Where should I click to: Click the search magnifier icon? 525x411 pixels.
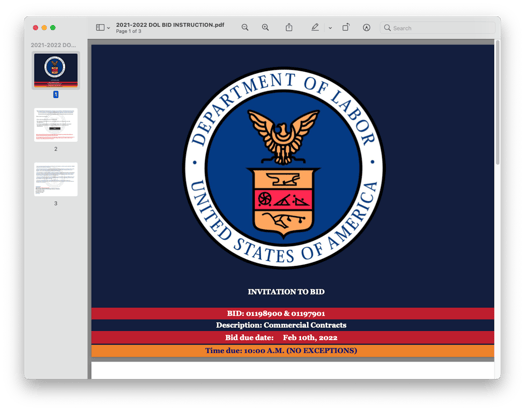pos(387,28)
